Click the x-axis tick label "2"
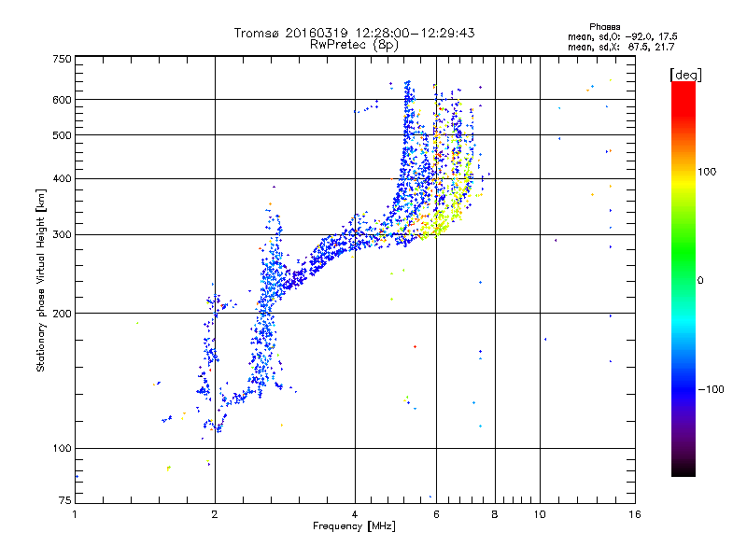The width and height of the screenshot is (747, 560). (215, 514)
